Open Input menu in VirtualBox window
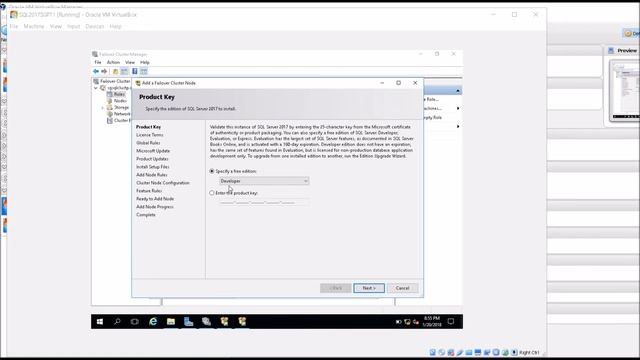Image resolution: width=640 pixels, height=360 pixels. point(73,27)
